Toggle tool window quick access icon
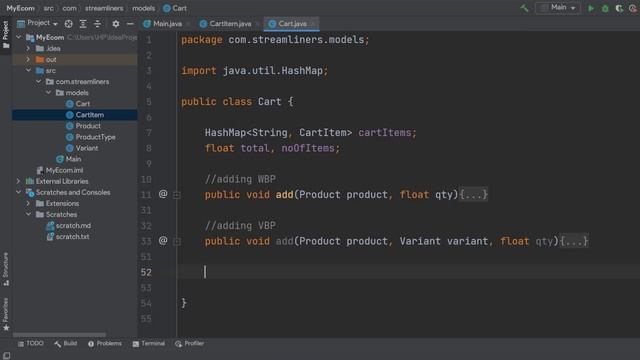This screenshot has width=640, height=360. [x=7, y=356]
